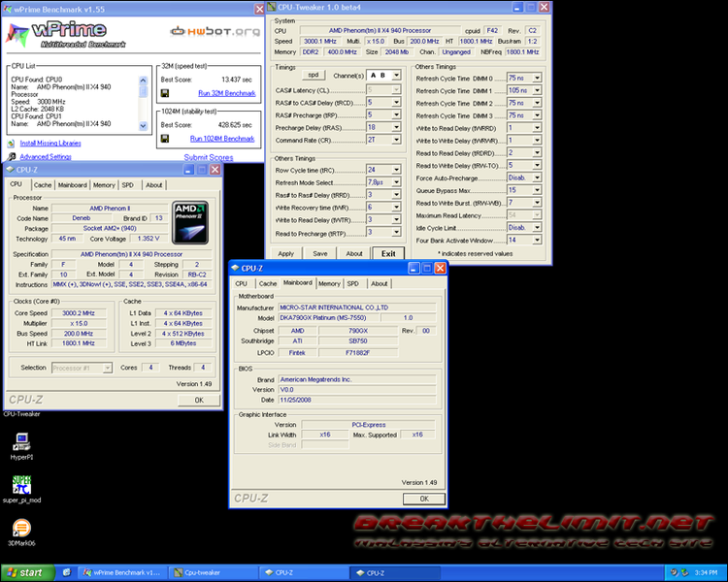Open SPD tab in left CPU-Z window
The height and width of the screenshot is (582, 728).
pos(128,185)
